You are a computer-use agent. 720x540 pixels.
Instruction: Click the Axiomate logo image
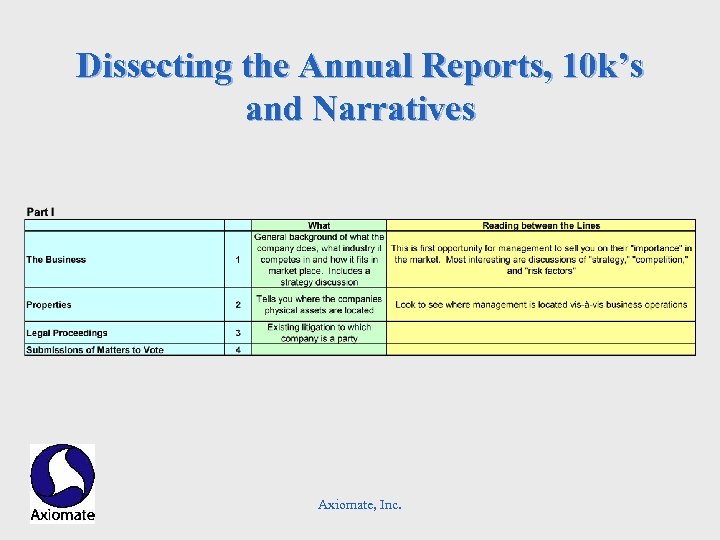click(x=62, y=484)
